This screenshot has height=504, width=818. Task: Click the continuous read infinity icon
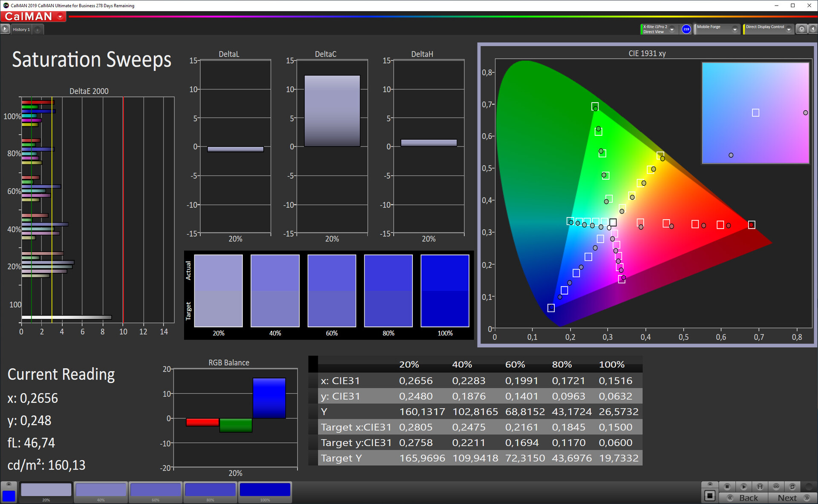point(776,487)
